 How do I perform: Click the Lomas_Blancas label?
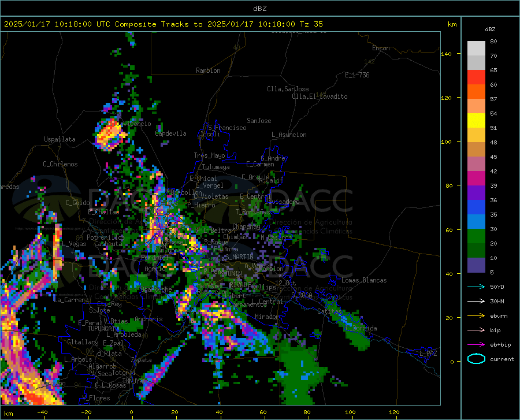pos(364,280)
